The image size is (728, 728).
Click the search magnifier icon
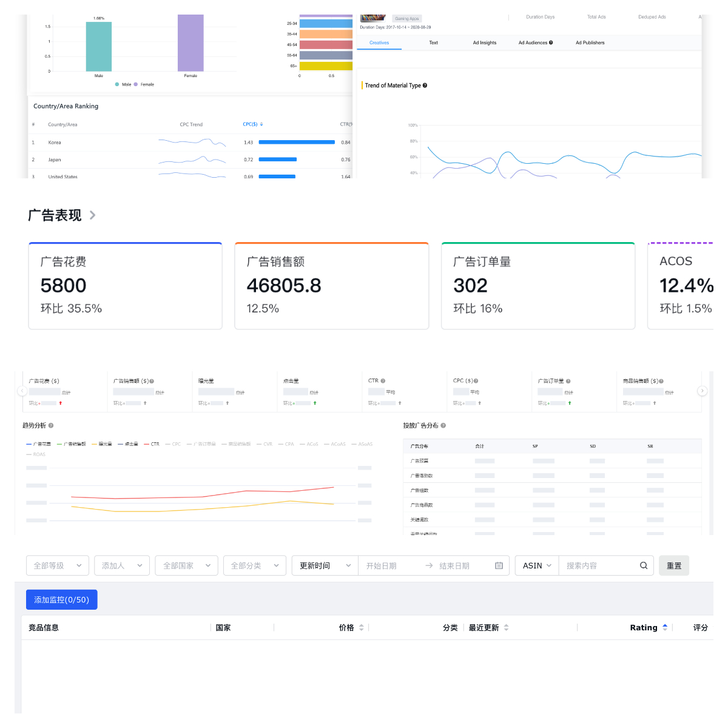(x=643, y=565)
